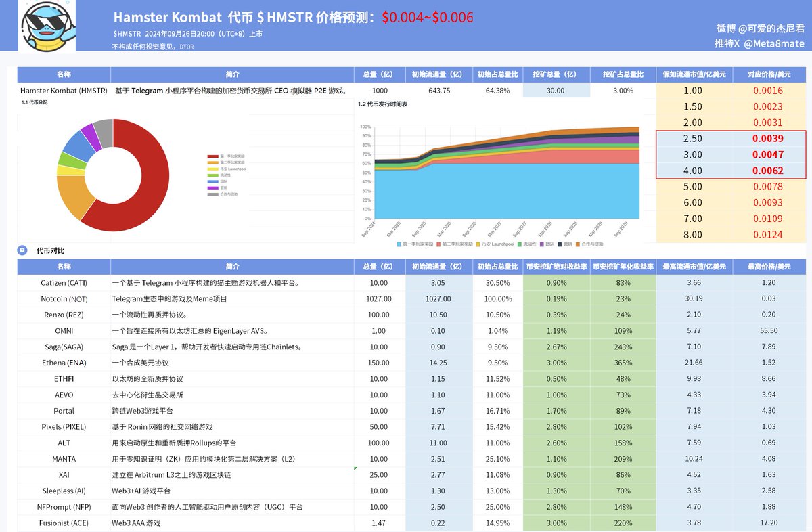Click the Notcoin (NOT) row name
This screenshot has width=812, height=532.
click(64, 299)
